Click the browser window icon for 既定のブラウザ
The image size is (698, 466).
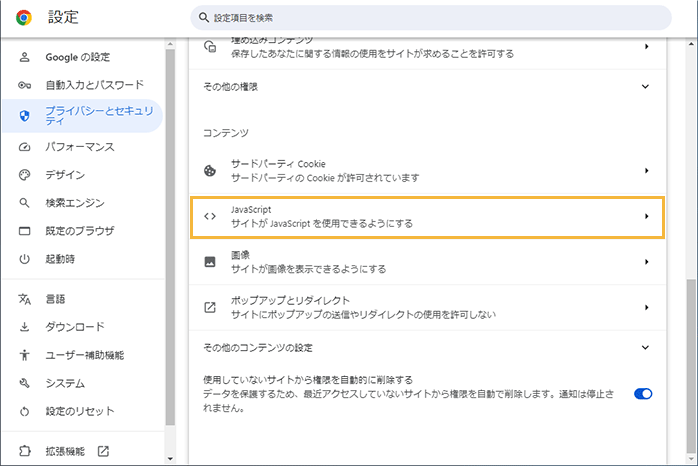(x=24, y=231)
